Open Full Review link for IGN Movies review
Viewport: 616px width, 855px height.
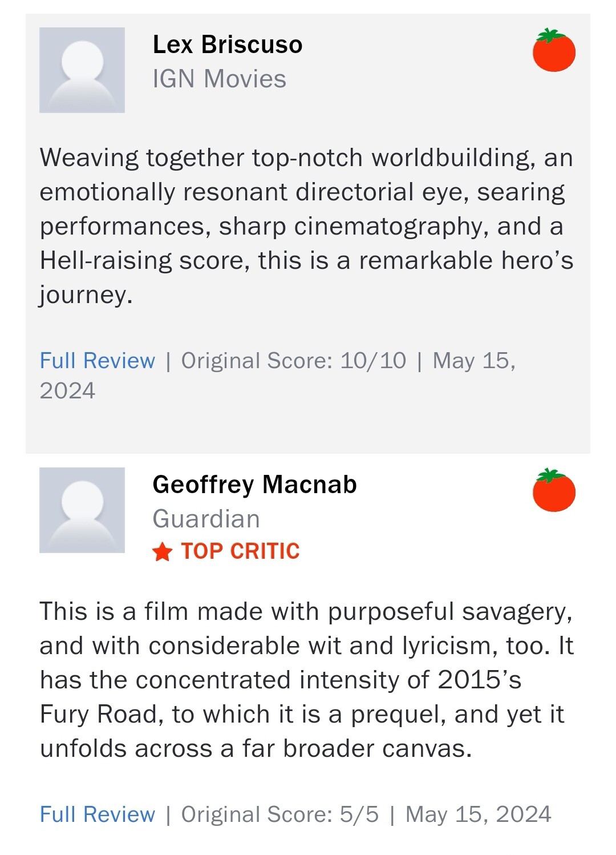click(x=98, y=361)
